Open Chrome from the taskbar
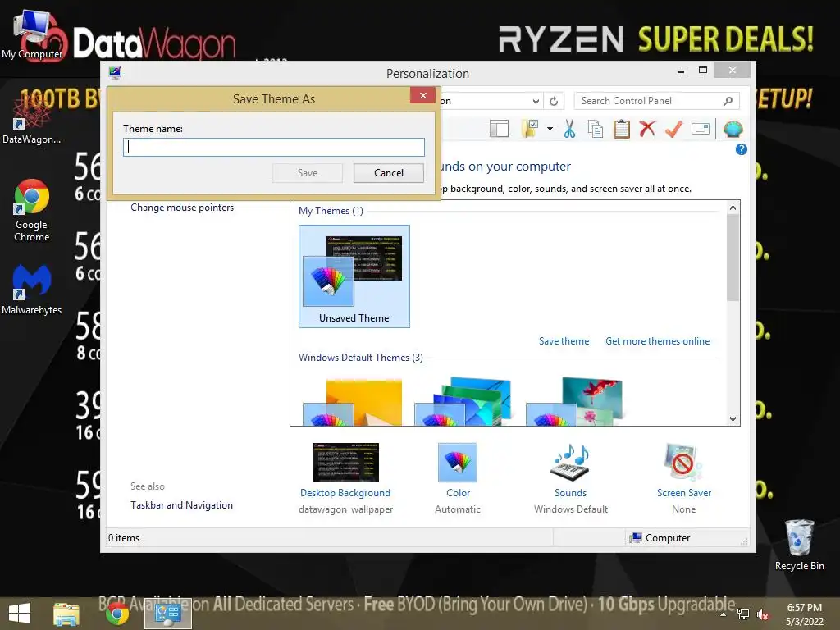This screenshot has width=840, height=630. [x=117, y=614]
